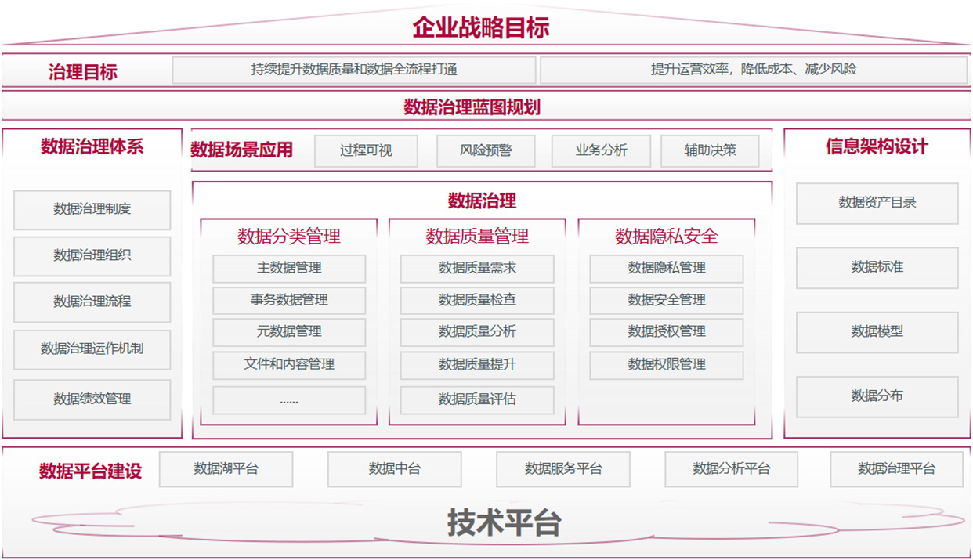973x560 pixels.
Task: Open 主数据管理 under 数据分类管理
Action: [289, 269]
